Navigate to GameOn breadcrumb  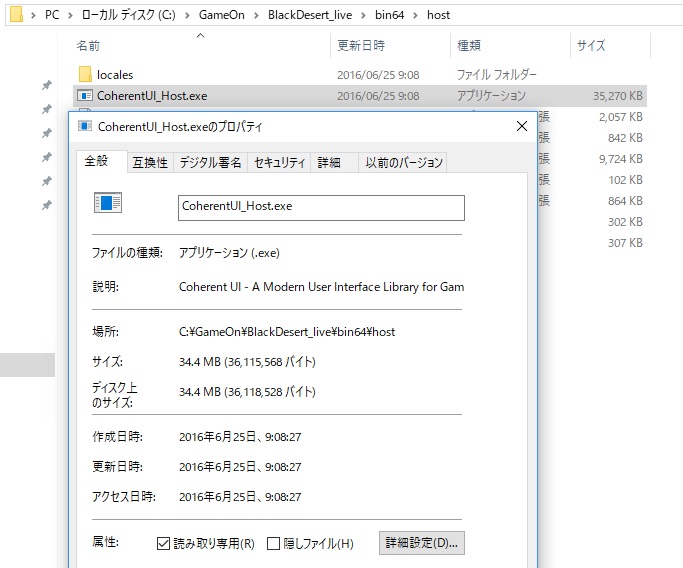pyautogui.click(x=222, y=15)
